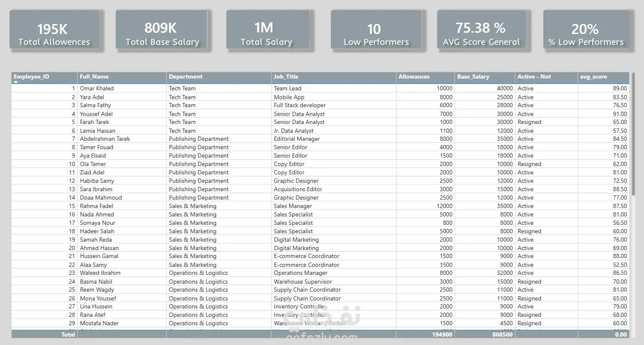Screen dimensions: 644x345
Task: Sort by Active - Not column header
Action: click(x=546, y=77)
